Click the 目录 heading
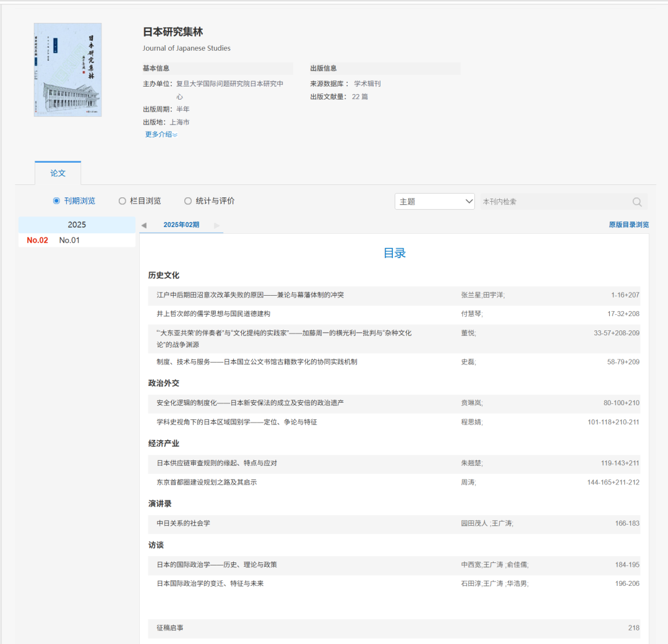Screen dimensions: 668x644 [395, 253]
